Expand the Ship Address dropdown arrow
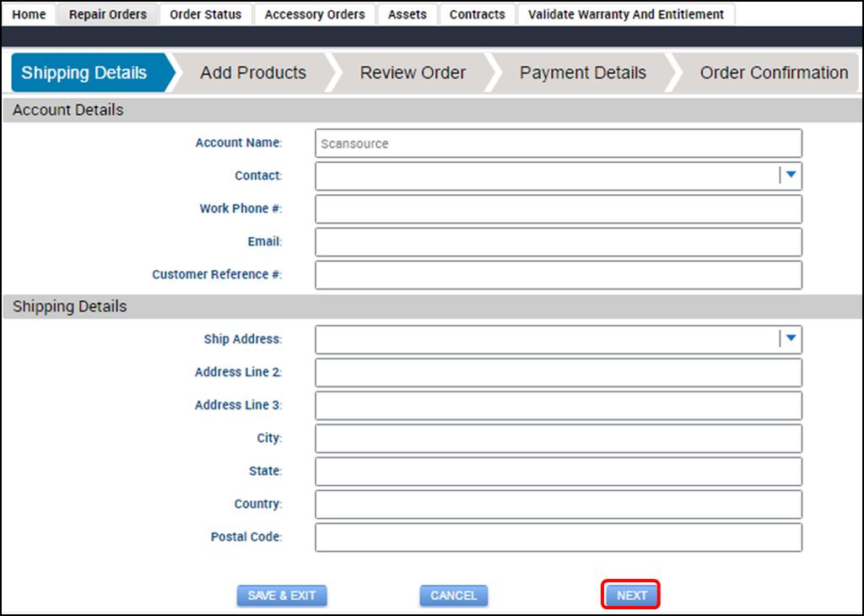The image size is (864, 616). click(x=791, y=338)
